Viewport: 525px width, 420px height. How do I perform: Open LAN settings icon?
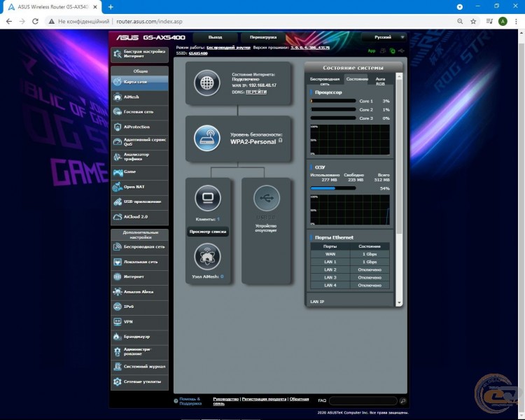(117, 262)
